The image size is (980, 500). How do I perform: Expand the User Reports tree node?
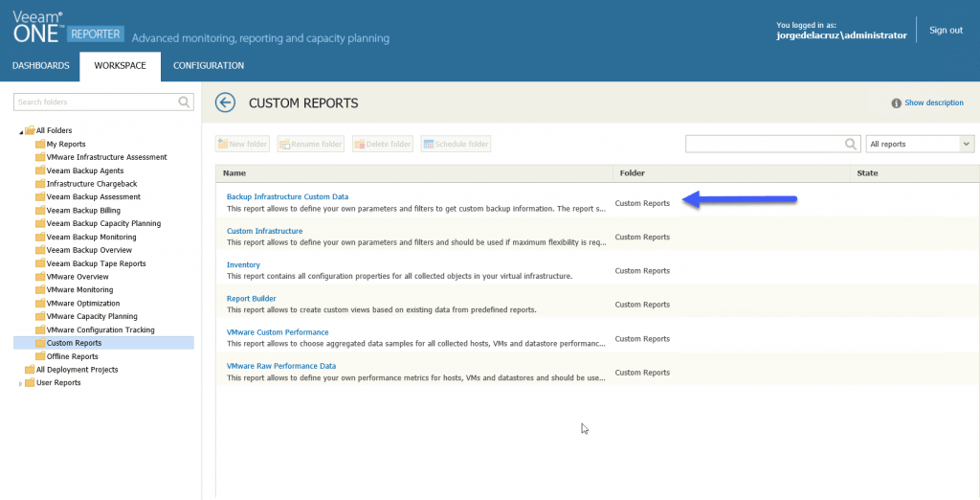[x=21, y=383]
